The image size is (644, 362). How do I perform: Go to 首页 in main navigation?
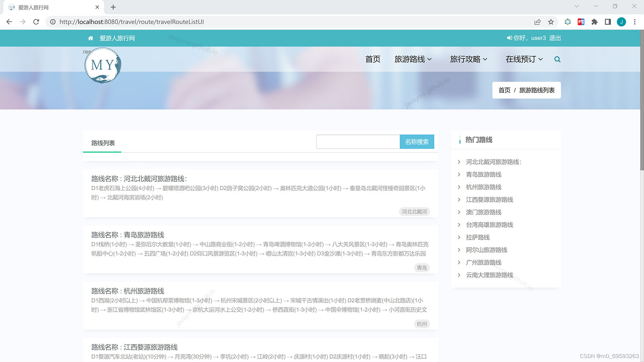coord(373,59)
